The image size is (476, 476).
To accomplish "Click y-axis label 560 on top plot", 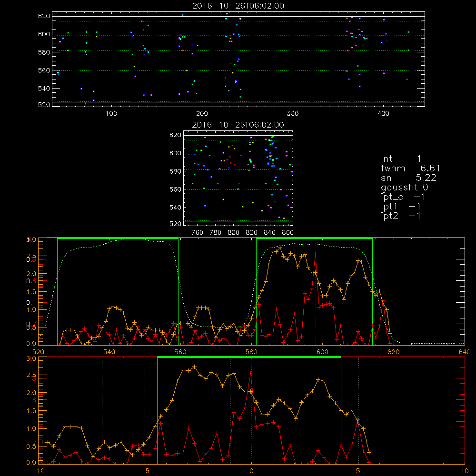I will tap(44, 70).
